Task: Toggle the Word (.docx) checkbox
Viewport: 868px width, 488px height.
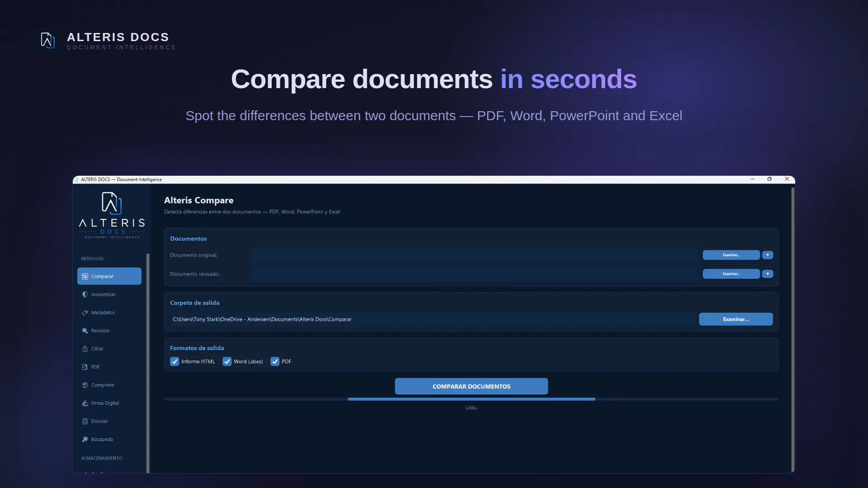Action: tap(227, 361)
